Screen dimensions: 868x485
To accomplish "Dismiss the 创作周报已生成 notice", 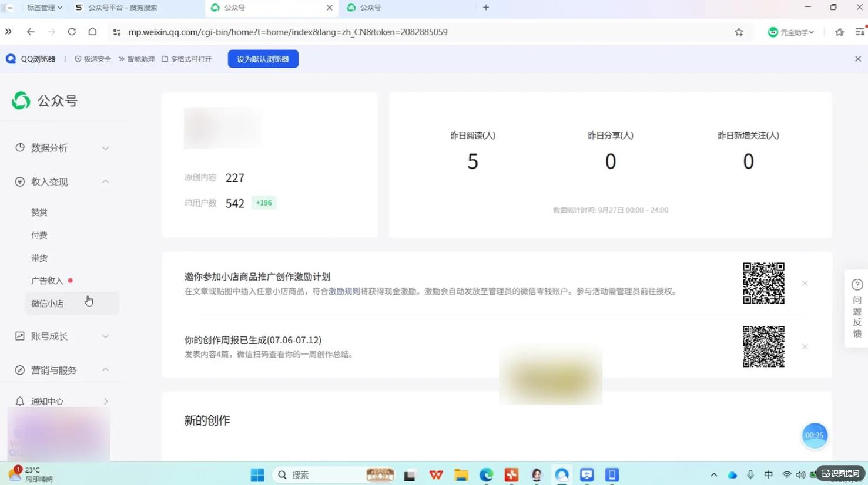I will pyautogui.click(x=805, y=347).
